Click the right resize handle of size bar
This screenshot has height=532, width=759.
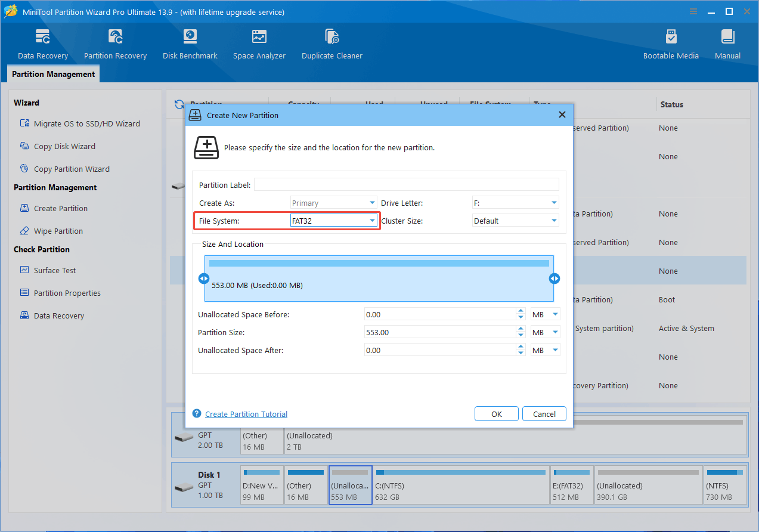click(x=554, y=279)
